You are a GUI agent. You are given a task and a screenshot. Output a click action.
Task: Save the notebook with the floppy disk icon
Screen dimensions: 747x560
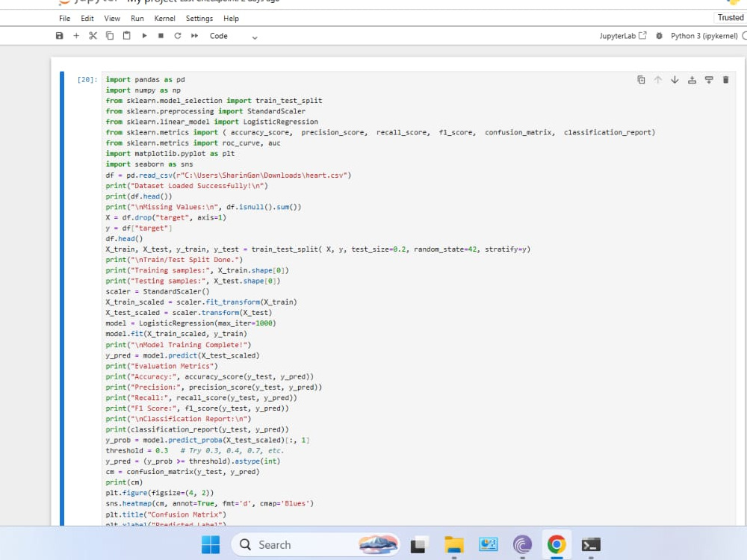pyautogui.click(x=60, y=36)
